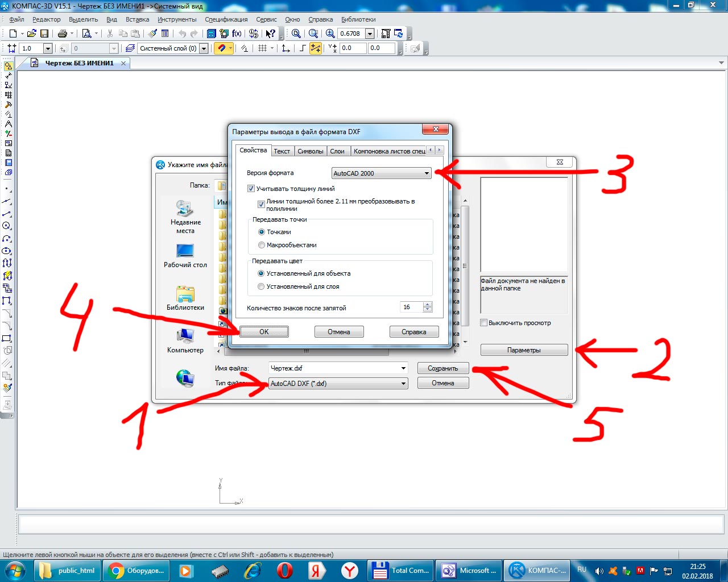
Task: Open Libraries location in save dialog
Action: tap(185, 298)
